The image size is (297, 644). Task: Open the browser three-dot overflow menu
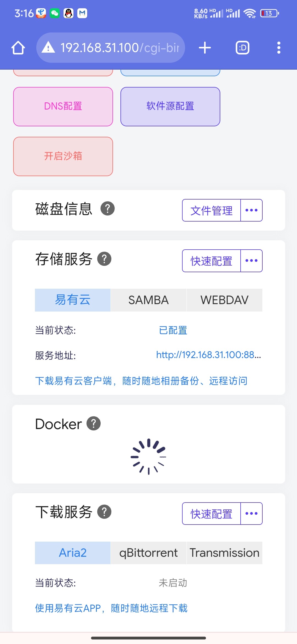point(279,48)
